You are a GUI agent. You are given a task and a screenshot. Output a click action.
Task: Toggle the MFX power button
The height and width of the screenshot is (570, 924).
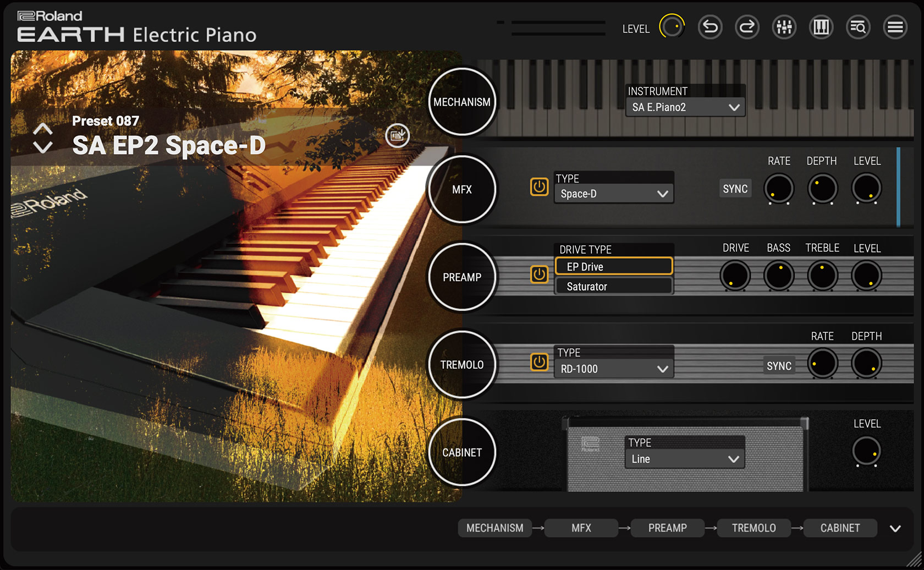pos(539,187)
